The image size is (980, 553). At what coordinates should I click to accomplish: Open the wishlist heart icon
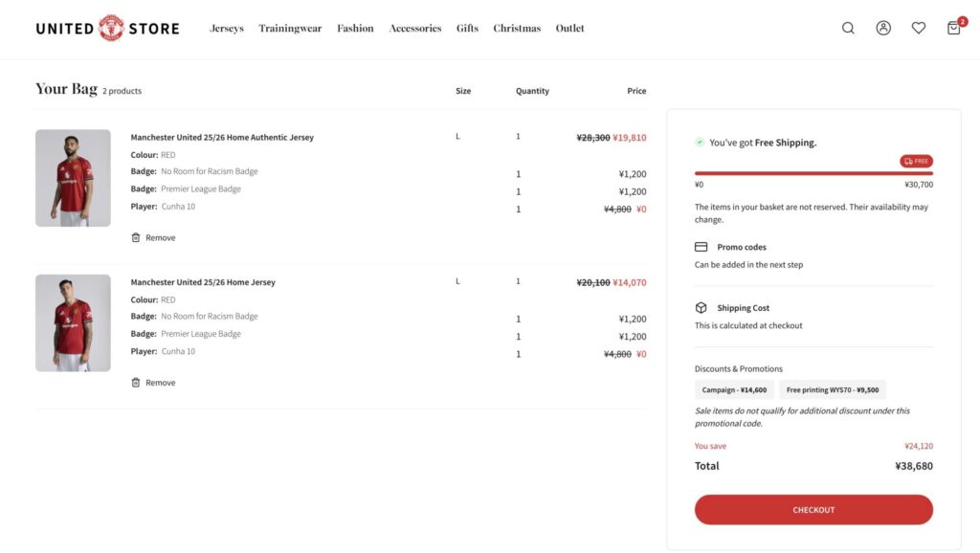pyautogui.click(x=919, y=28)
